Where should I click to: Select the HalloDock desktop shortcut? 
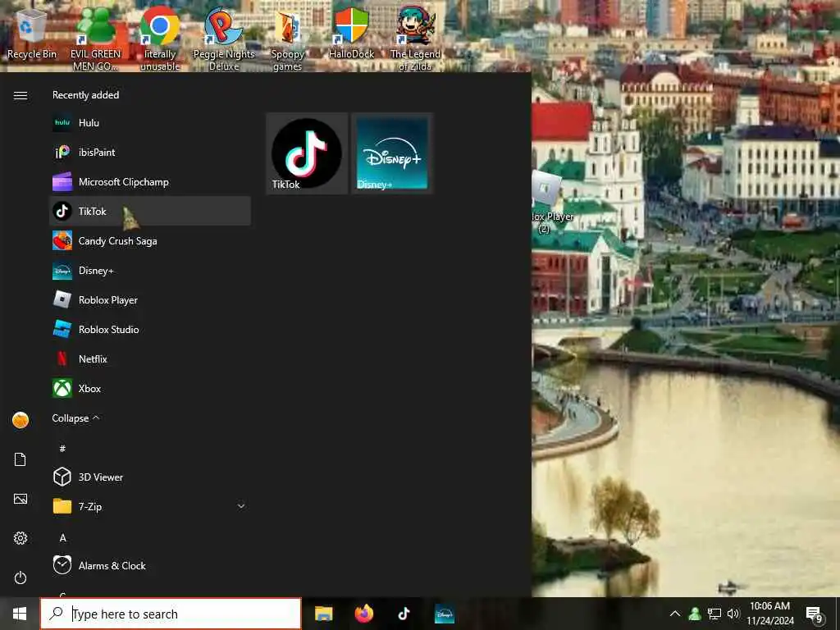click(x=351, y=33)
